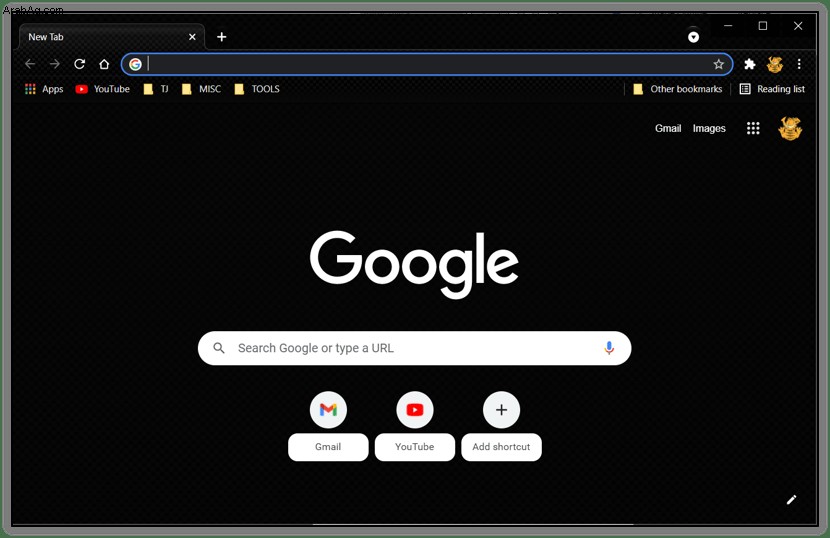This screenshot has height=538, width=830.
Task: Open the TJ bookmarks folder
Action: point(156,89)
